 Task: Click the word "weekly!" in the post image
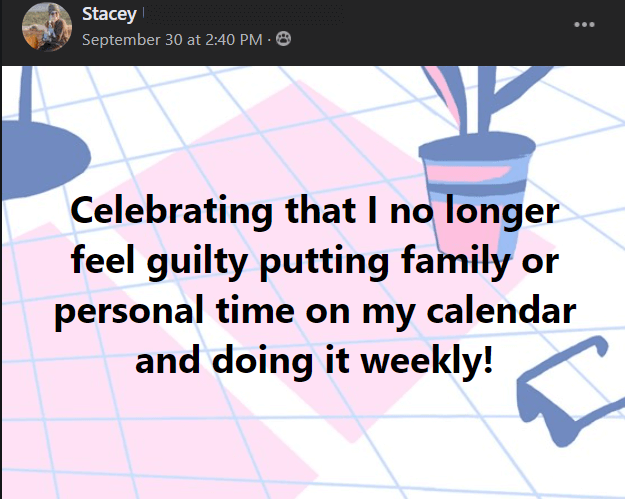427,361
